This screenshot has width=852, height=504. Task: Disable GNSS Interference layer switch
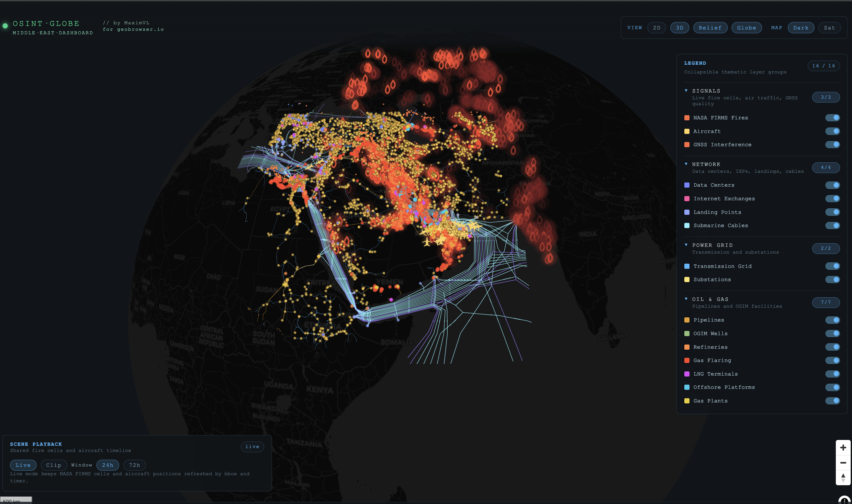832,145
